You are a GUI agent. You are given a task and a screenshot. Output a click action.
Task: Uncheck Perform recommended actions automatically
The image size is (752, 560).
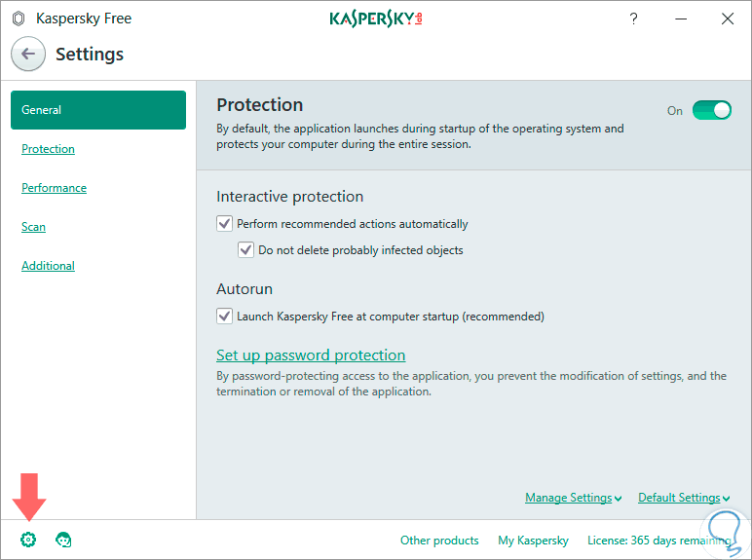pos(225,224)
